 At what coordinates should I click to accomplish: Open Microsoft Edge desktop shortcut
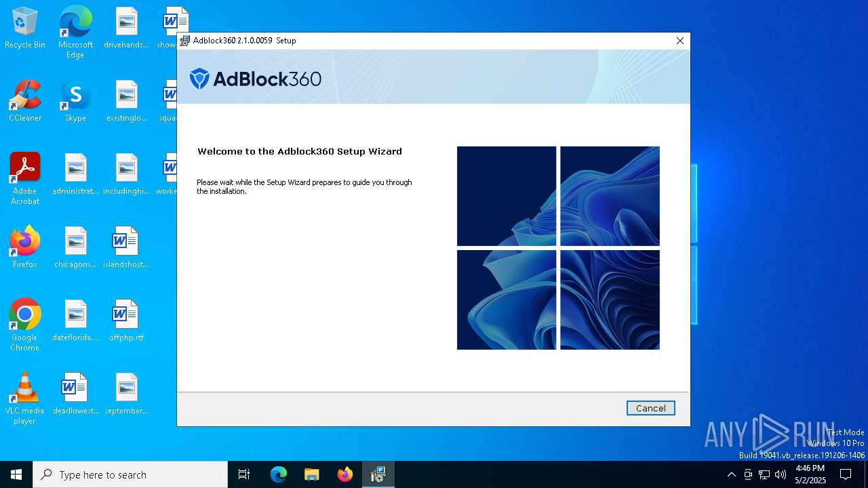[75, 33]
